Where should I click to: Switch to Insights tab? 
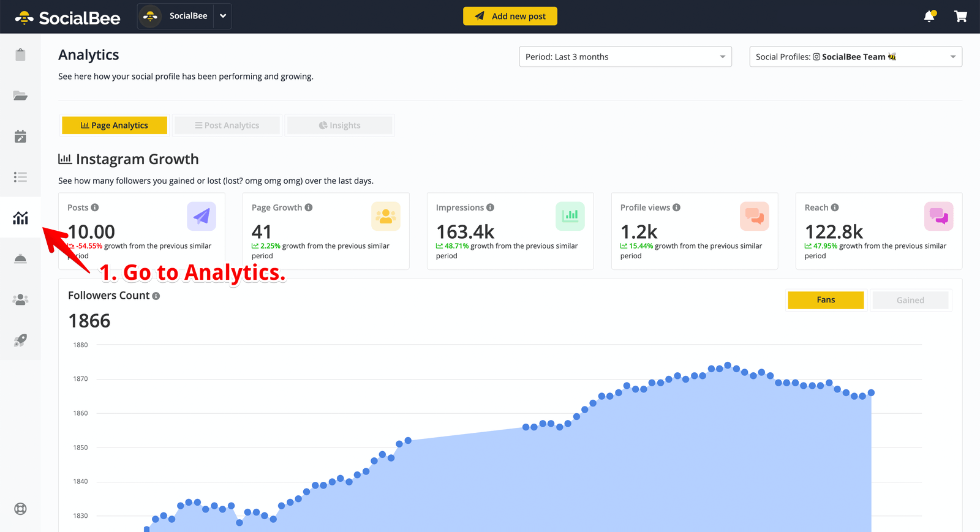point(340,125)
